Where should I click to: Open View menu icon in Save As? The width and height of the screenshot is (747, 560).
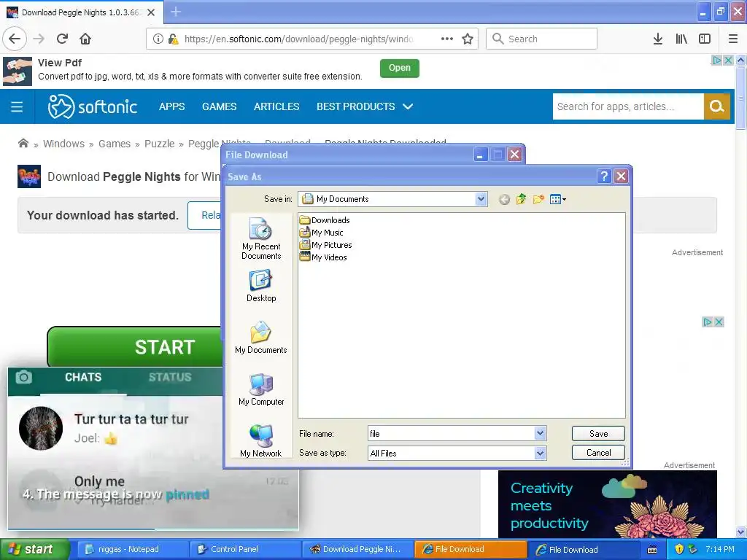point(557,199)
